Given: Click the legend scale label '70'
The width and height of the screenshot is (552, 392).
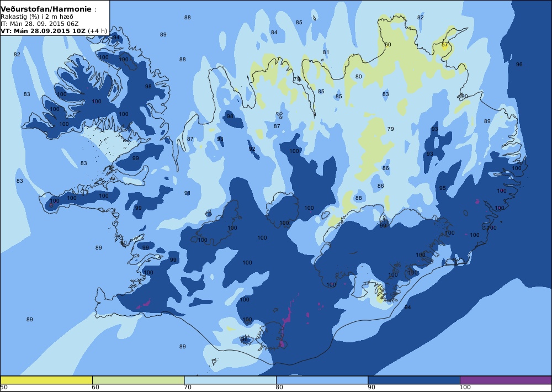Looking at the screenshot, I should click(x=188, y=388).
